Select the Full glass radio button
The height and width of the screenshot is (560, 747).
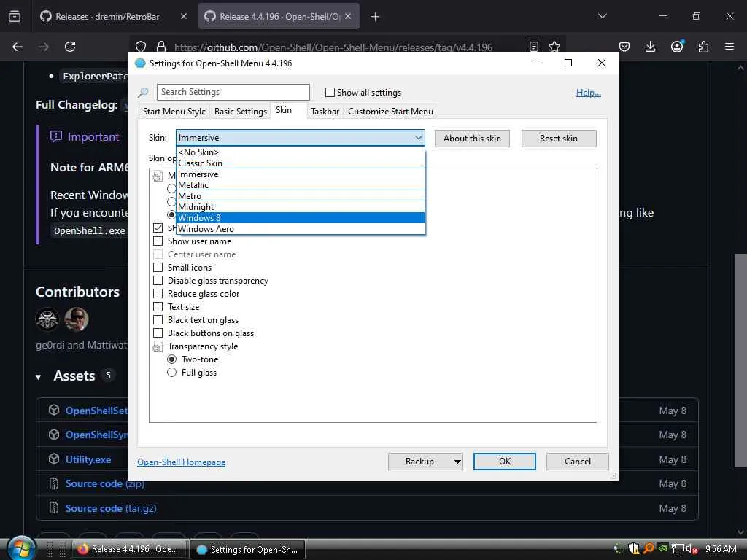click(172, 373)
